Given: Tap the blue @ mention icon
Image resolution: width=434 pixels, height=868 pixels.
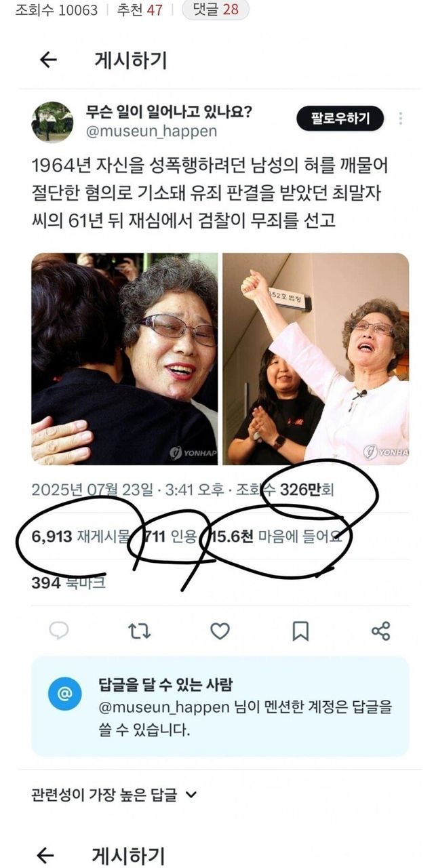Looking at the screenshot, I should point(65,694).
